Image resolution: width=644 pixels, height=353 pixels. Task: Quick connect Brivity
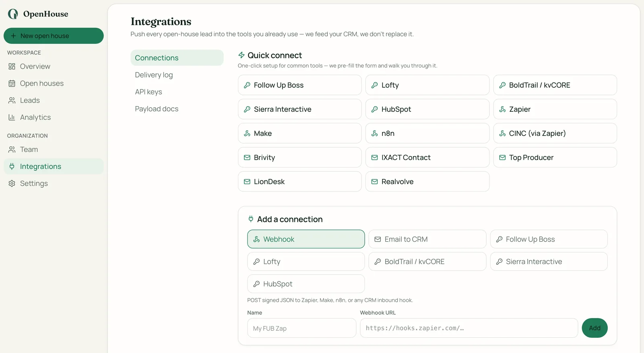[x=300, y=158]
